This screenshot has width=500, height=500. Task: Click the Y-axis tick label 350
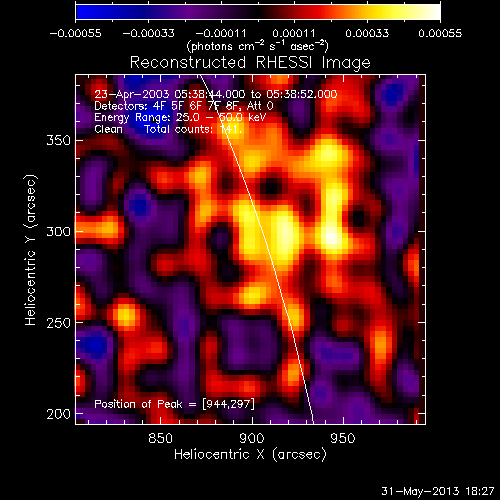(59, 140)
